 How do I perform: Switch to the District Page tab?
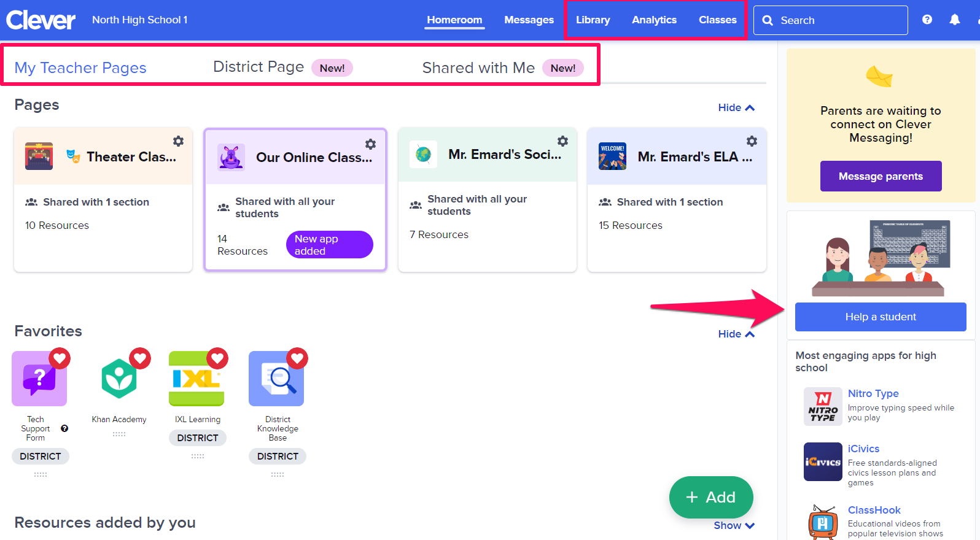coord(259,67)
